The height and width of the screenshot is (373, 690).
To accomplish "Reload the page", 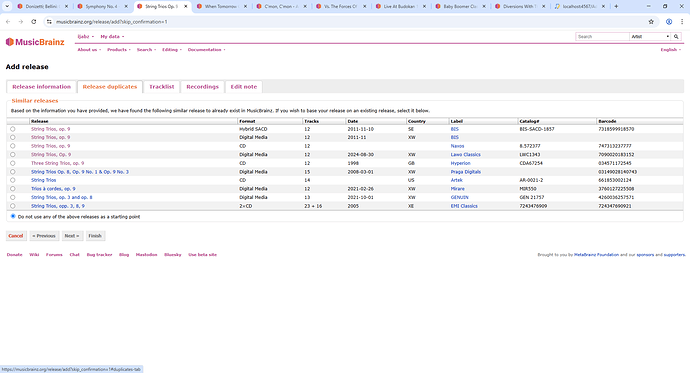I will [33, 22].
